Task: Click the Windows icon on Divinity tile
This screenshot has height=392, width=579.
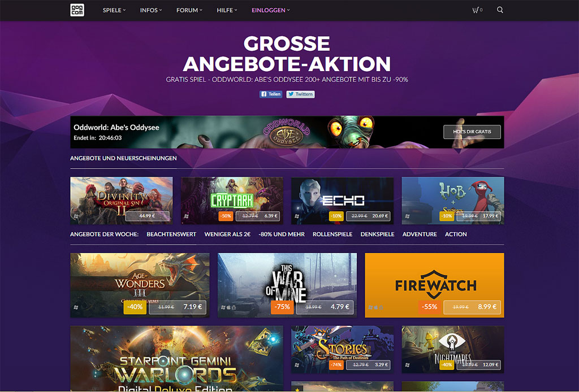Action: coord(76,216)
